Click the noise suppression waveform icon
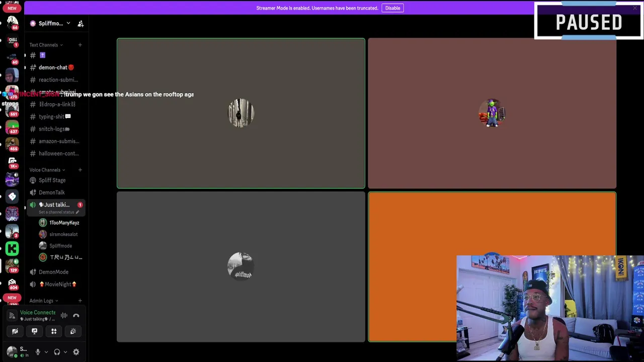Viewport: 644px width, 362px height. click(64, 315)
